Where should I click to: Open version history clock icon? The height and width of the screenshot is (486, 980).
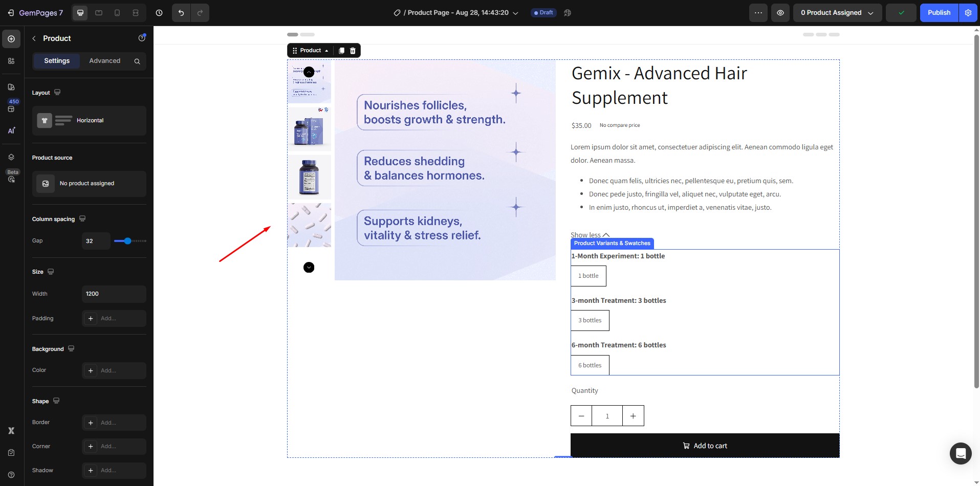click(x=159, y=13)
